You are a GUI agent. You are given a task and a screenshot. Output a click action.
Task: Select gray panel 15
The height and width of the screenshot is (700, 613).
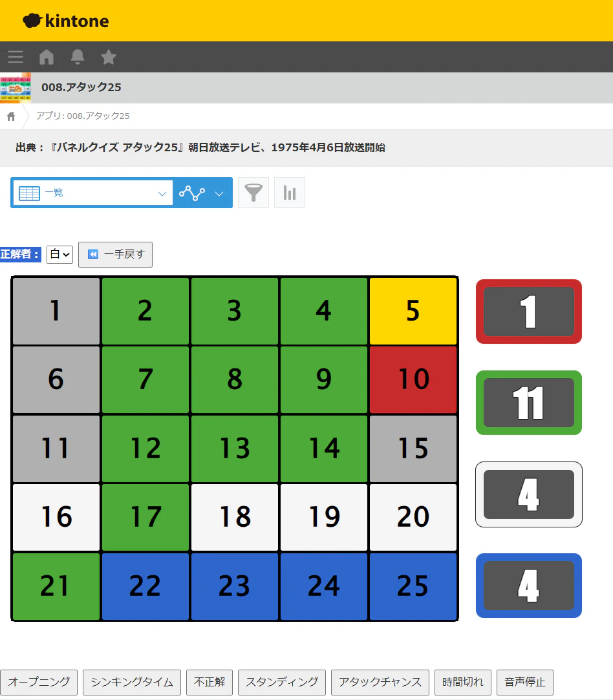[413, 449]
